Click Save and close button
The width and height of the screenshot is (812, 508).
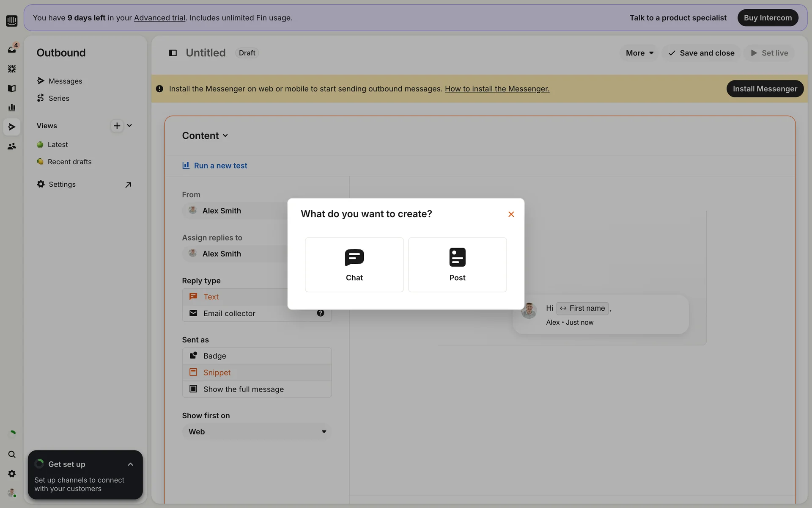tap(701, 53)
